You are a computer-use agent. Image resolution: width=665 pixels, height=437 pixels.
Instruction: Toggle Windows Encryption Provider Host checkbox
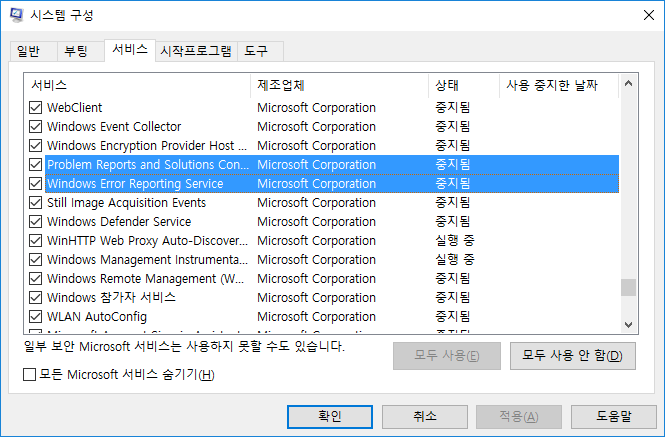(36, 146)
